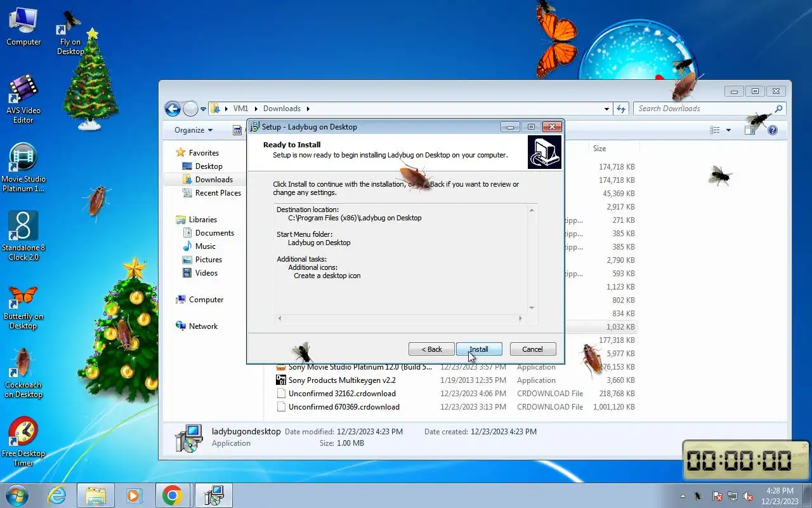Select Butterfly on Desktop shortcut
The height and width of the screenshot is (508, 812).
click(x=23, y=307)
